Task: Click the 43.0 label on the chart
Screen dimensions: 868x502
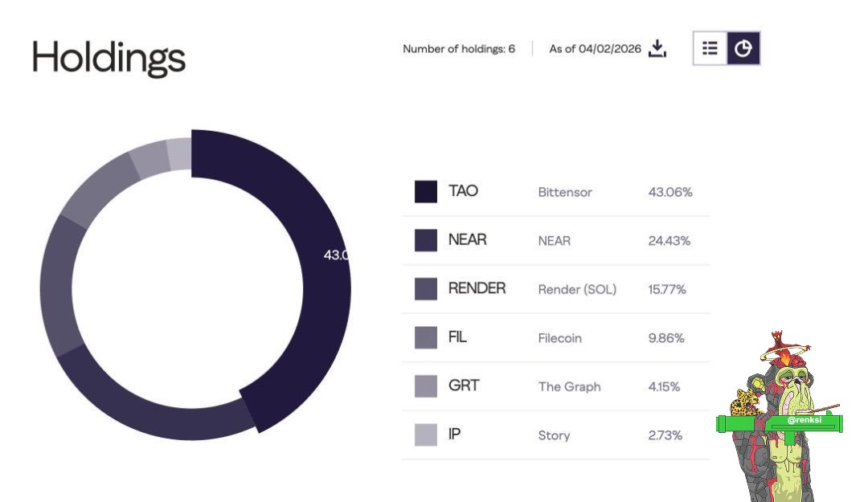Action: click(x=337, y=255)
